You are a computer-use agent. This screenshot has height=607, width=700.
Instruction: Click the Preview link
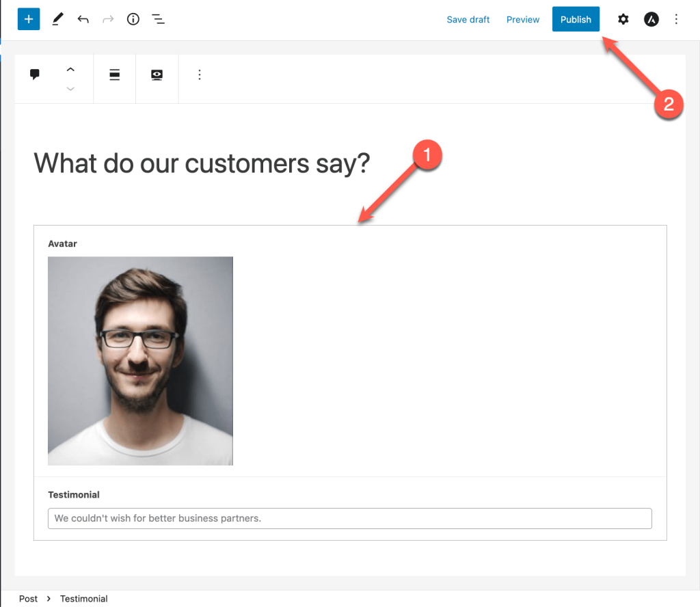(523, 20)
